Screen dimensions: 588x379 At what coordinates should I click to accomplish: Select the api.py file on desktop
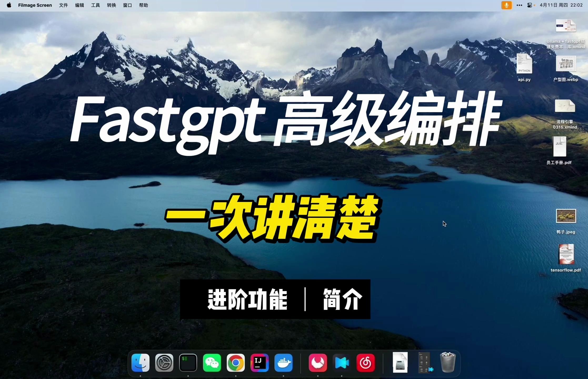[524, 67]
